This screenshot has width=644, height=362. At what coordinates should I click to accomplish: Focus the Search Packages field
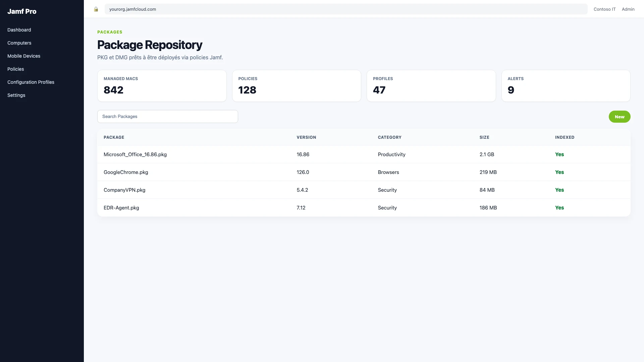click(x=168, y=117)
